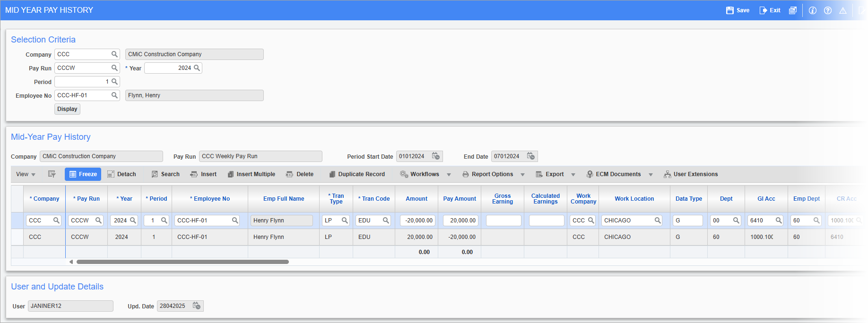
Task: Open the Upd. Date calendar icon
Action: coord(197,306)
